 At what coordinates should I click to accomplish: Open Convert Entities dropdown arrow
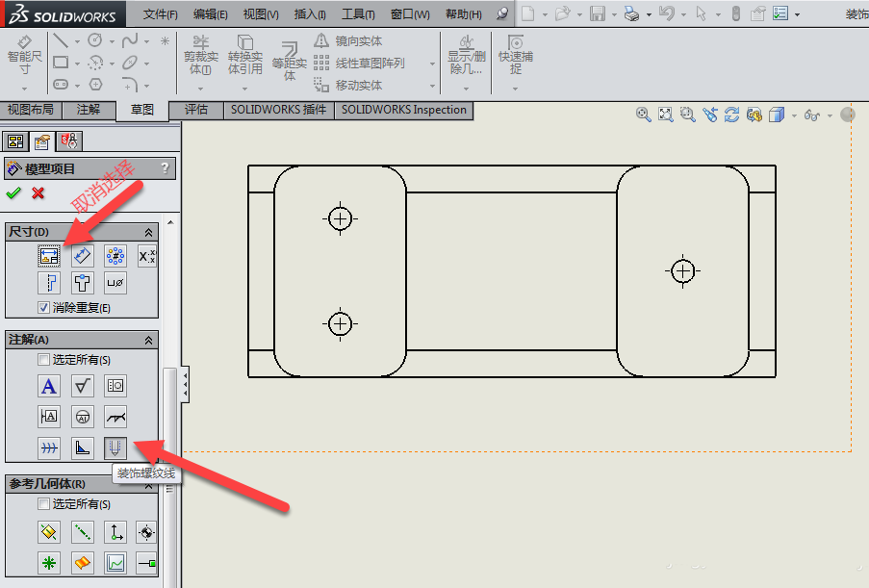[245, 89]
